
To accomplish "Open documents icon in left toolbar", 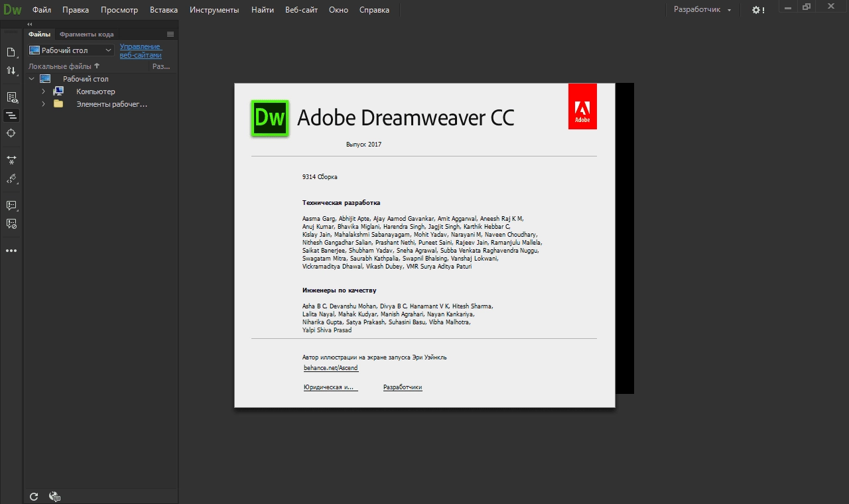I will coord(11,52).
